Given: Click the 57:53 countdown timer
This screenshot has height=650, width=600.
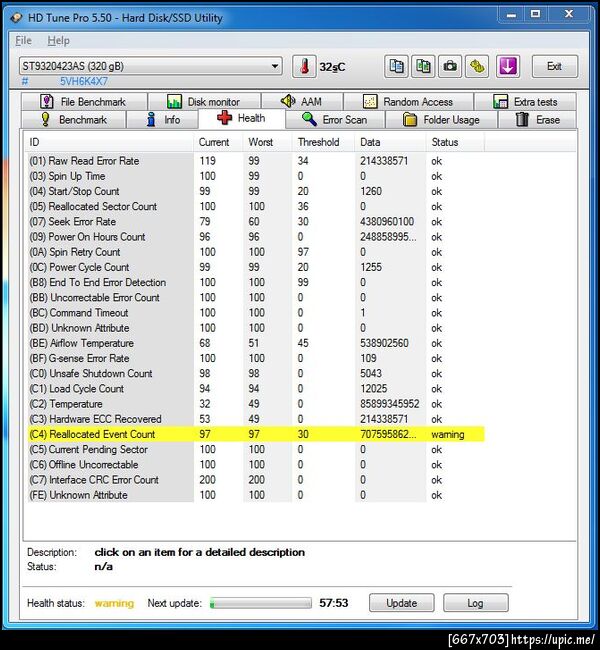Looking at the screenshot, I should (334, 603).
